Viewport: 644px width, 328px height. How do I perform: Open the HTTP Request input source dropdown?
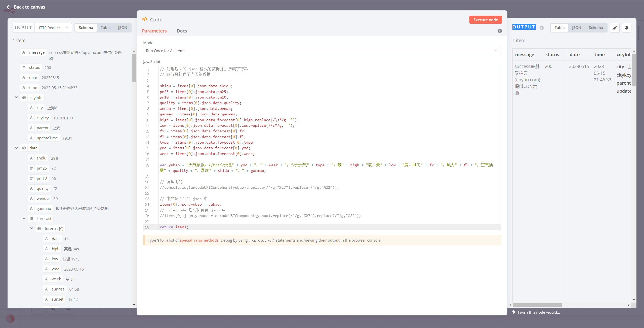click(53, 28)
